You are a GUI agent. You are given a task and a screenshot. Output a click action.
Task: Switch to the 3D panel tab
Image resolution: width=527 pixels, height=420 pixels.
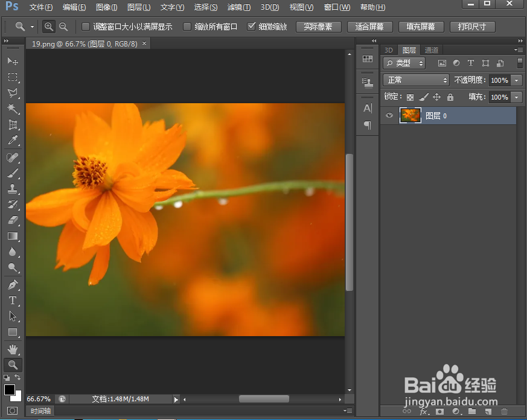[389, 50]
